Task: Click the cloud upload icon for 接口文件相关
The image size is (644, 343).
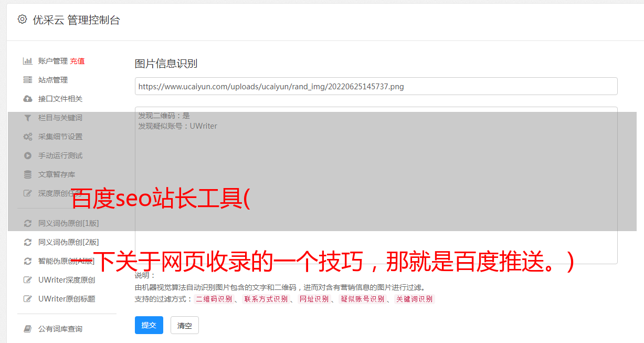Action: point(28,99)
